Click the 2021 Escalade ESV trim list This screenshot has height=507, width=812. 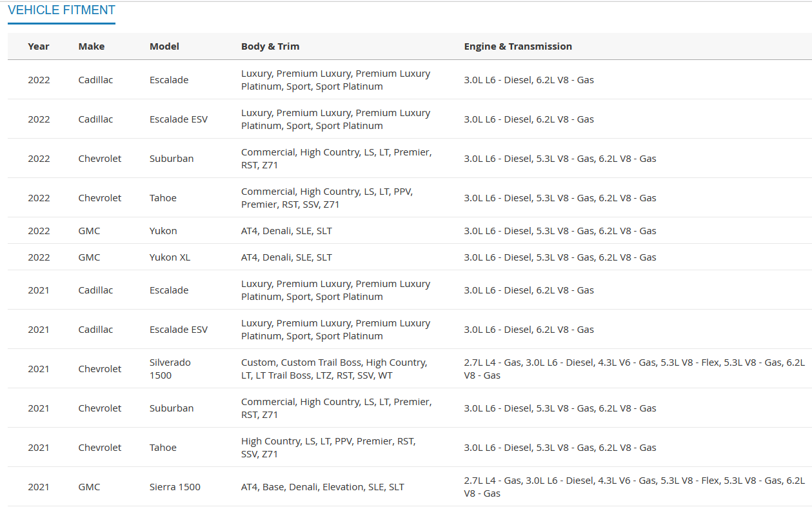(336, 330)
